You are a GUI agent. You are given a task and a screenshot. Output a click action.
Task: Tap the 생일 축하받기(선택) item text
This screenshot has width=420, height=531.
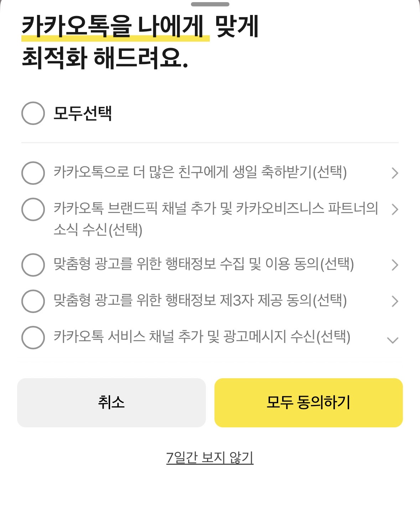coord(200,172)
